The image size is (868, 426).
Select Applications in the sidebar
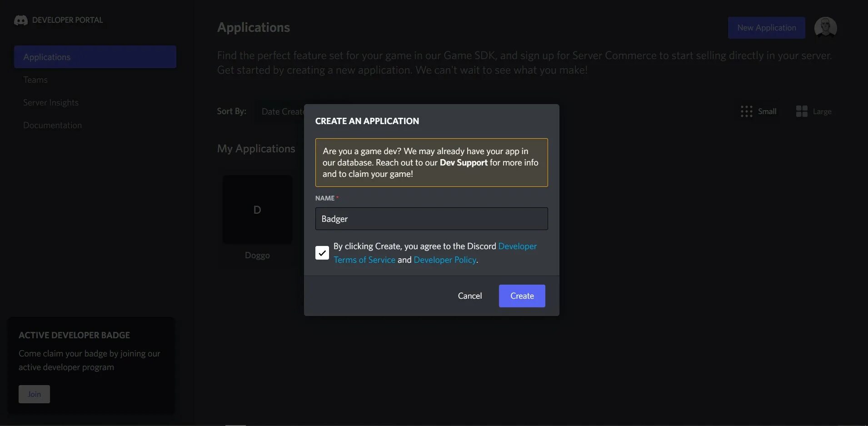[x=95, y=57]
